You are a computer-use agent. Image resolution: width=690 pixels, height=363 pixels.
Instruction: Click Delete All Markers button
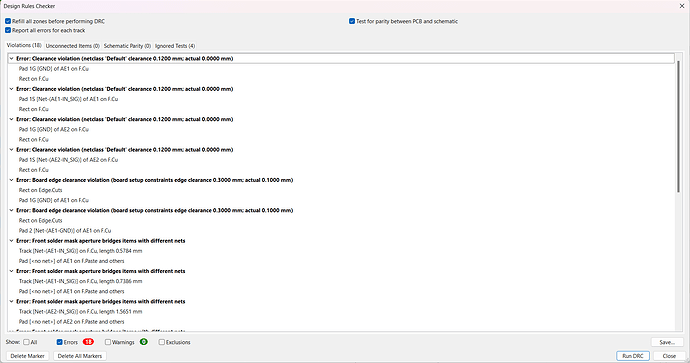pos(80,356)
